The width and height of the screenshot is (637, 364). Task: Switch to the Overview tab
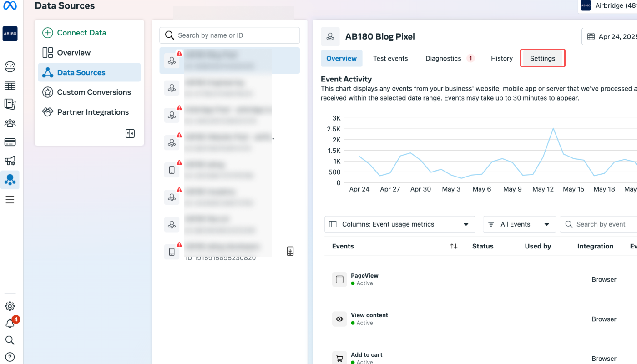pyautogui.click(x=342, y=58)
